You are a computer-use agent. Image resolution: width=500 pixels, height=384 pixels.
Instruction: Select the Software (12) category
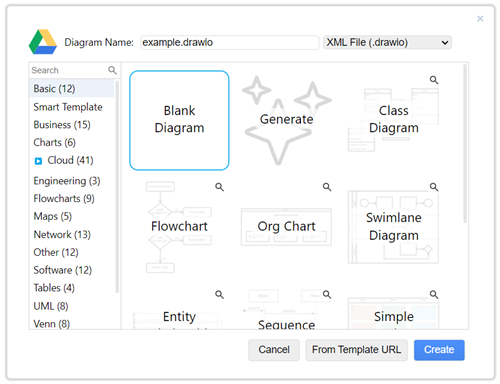coord(62,270)
